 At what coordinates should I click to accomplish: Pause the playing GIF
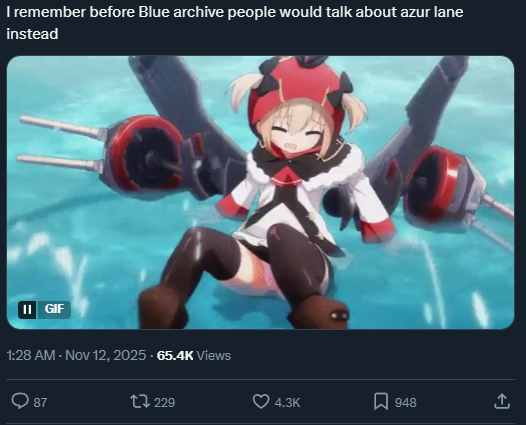(x=27, y=309)
